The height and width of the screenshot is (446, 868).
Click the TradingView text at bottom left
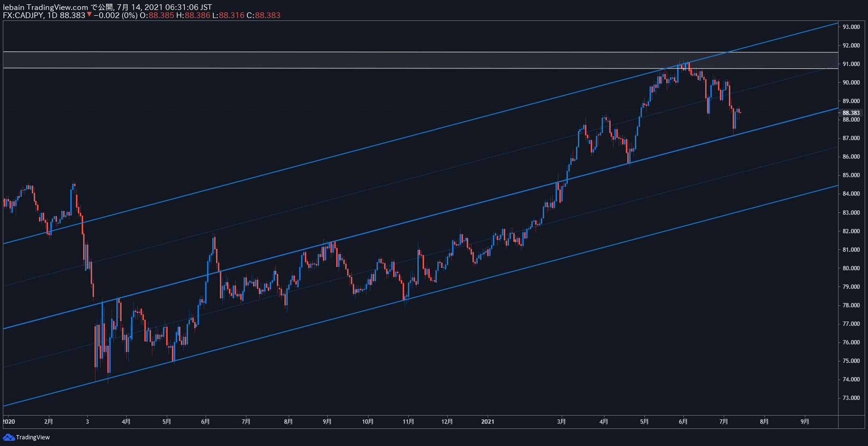(x=33, y=437)
